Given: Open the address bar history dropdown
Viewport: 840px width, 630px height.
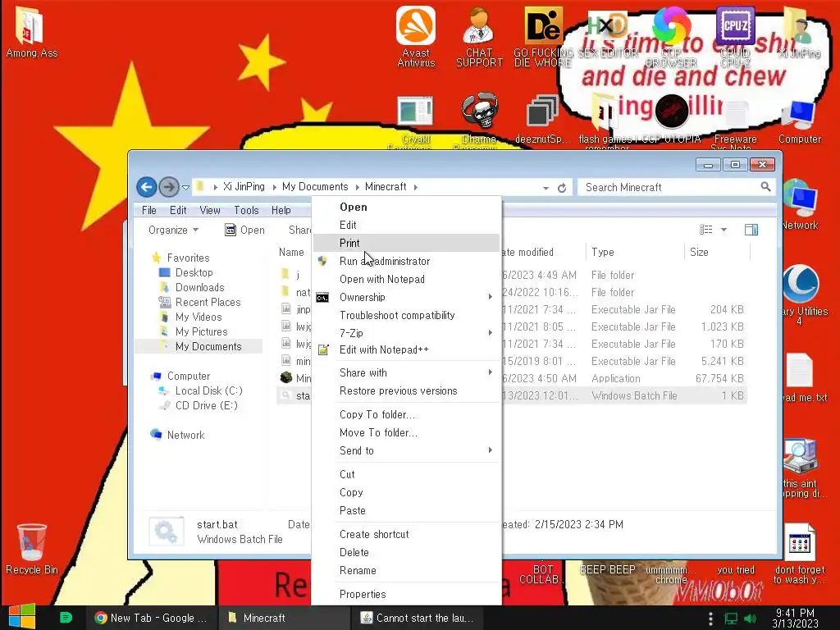Looking at the screenshot, I should click(546, 188).
